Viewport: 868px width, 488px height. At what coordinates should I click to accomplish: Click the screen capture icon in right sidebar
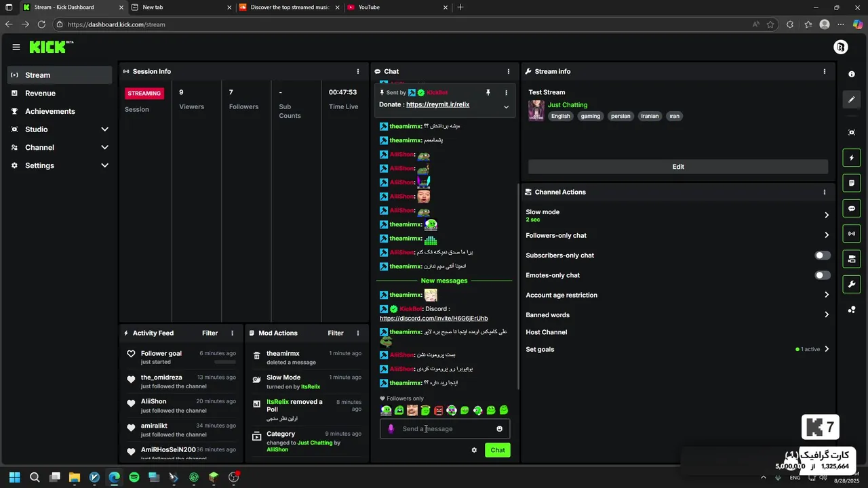pyautogui.click(x=852, y=132)
